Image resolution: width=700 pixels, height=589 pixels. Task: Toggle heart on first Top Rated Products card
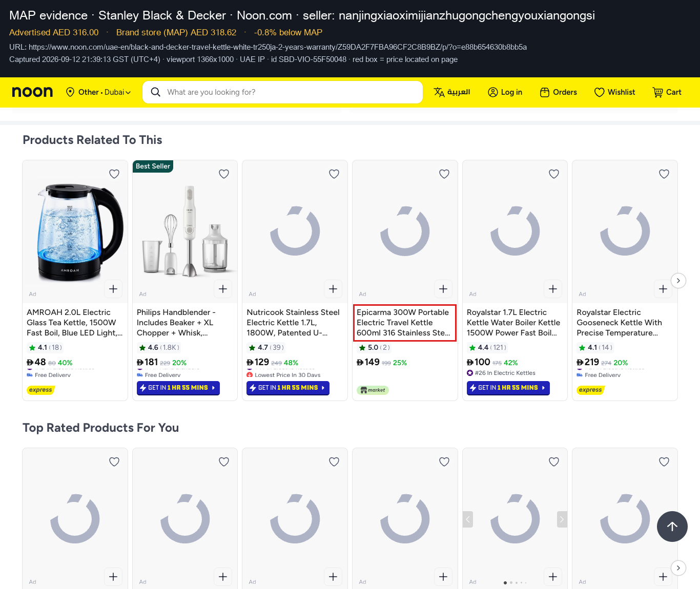[114, 462]
